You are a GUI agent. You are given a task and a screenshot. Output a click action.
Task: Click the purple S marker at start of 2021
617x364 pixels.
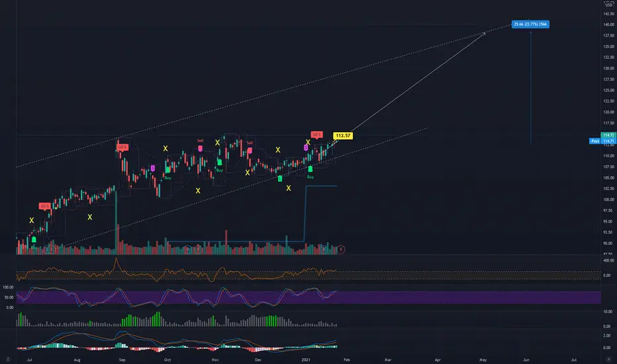coord(306,148)
